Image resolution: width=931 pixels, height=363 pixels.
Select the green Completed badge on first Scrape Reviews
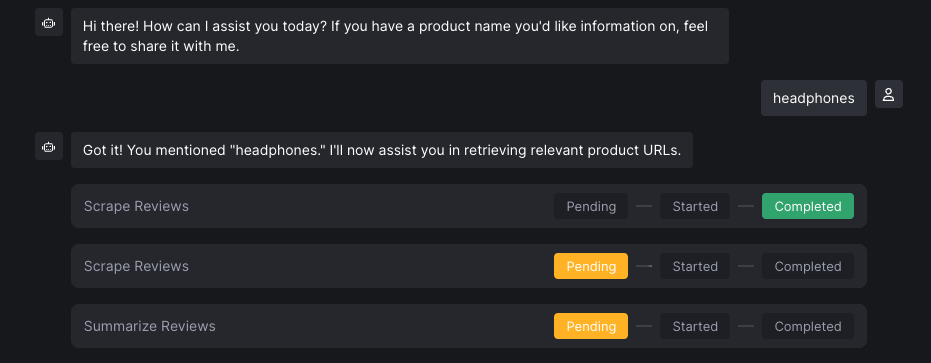(x=808, y=206)
